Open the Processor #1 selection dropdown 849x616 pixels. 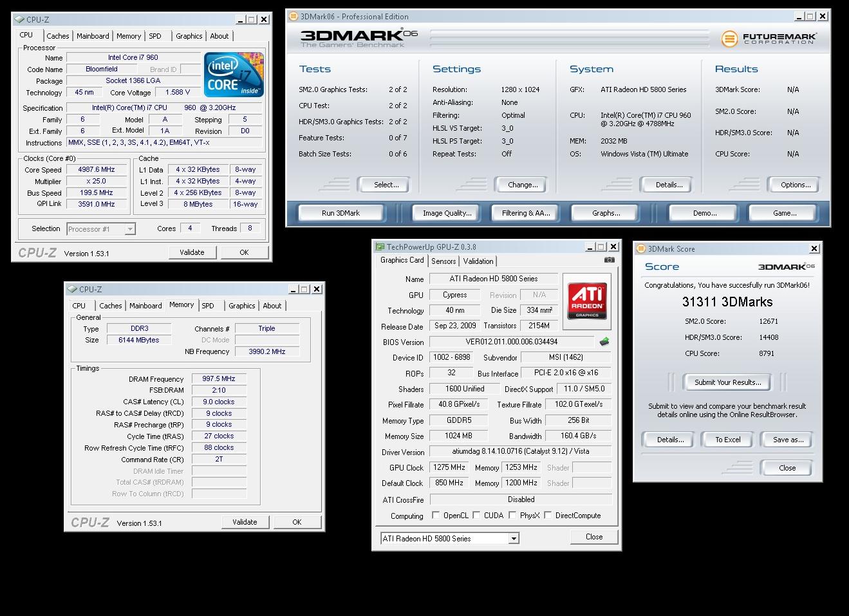[x=130, y=229]
